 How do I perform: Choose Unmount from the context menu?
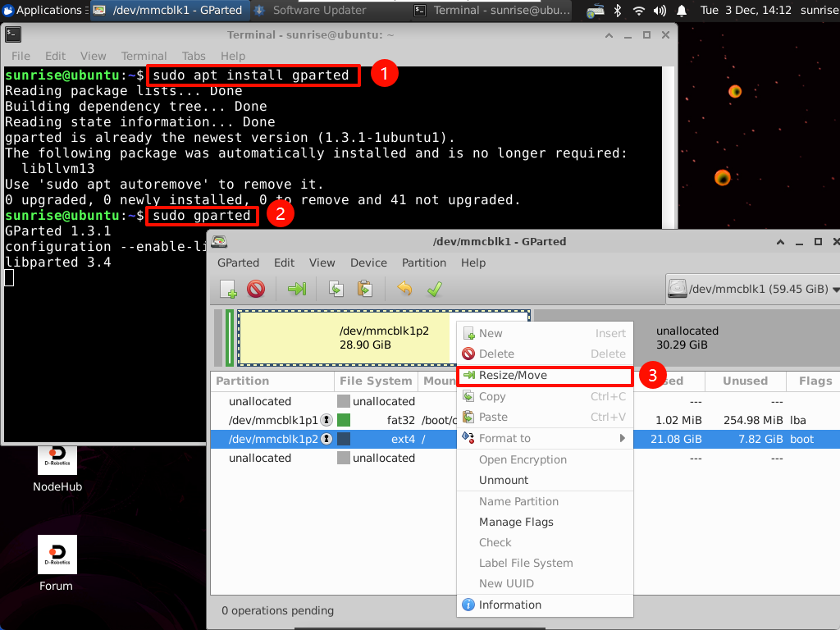click(x=545, y=480)
